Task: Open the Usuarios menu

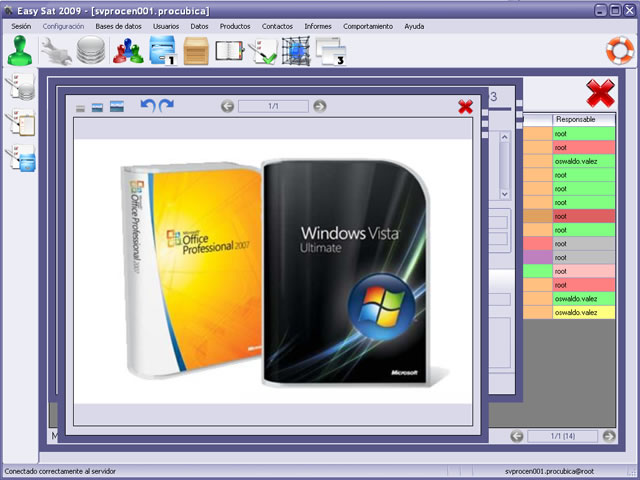Action: (x=166, y=26)
